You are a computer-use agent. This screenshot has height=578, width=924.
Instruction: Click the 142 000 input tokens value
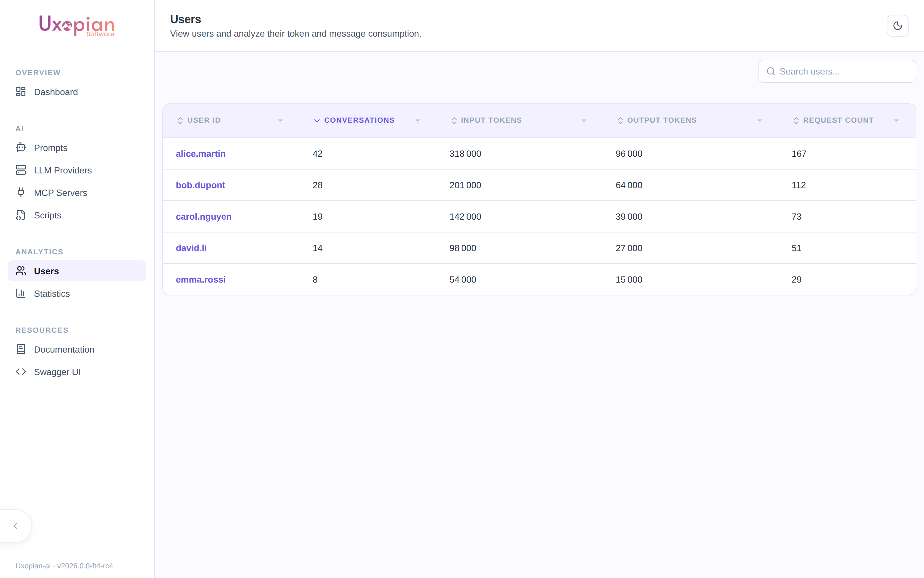point(465,216)
